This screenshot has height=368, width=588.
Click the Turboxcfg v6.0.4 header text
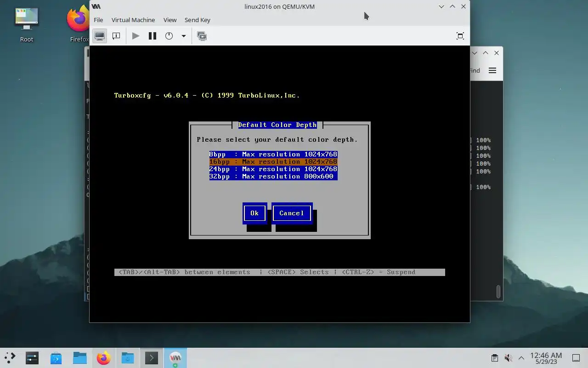(207, 95)
